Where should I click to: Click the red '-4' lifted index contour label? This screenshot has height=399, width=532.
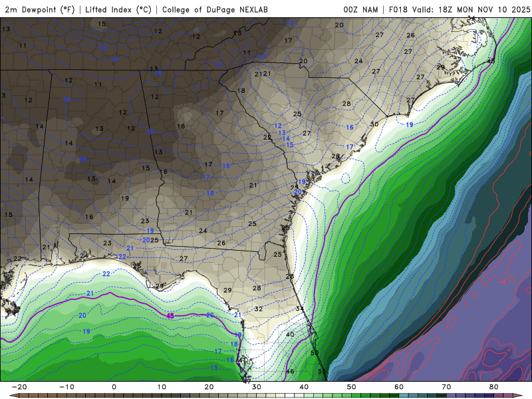tap(501, 281)
